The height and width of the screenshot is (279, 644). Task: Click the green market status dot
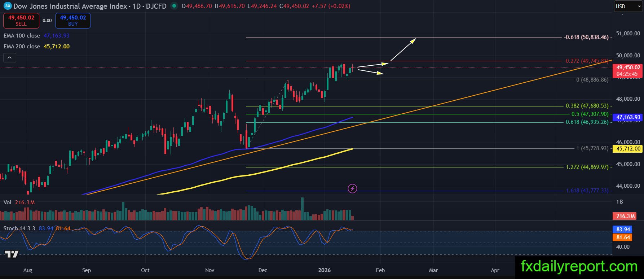pos(175,6)
